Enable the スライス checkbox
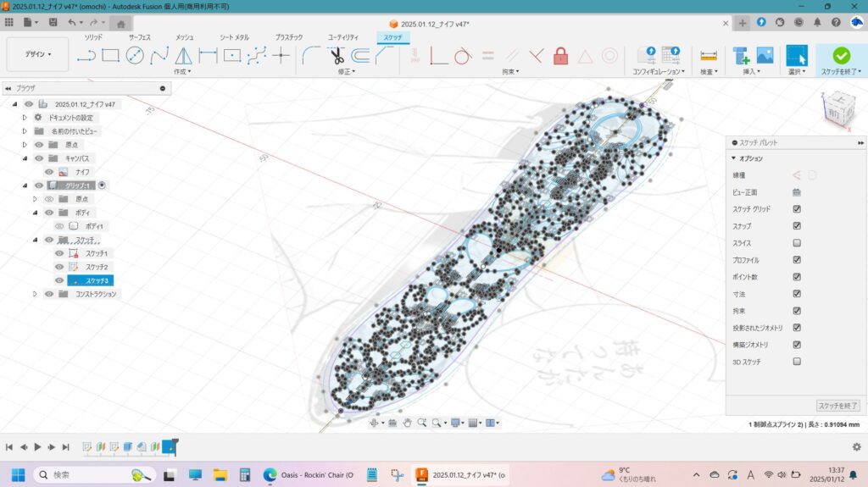868x487 pixels. (x=796, y=243)
